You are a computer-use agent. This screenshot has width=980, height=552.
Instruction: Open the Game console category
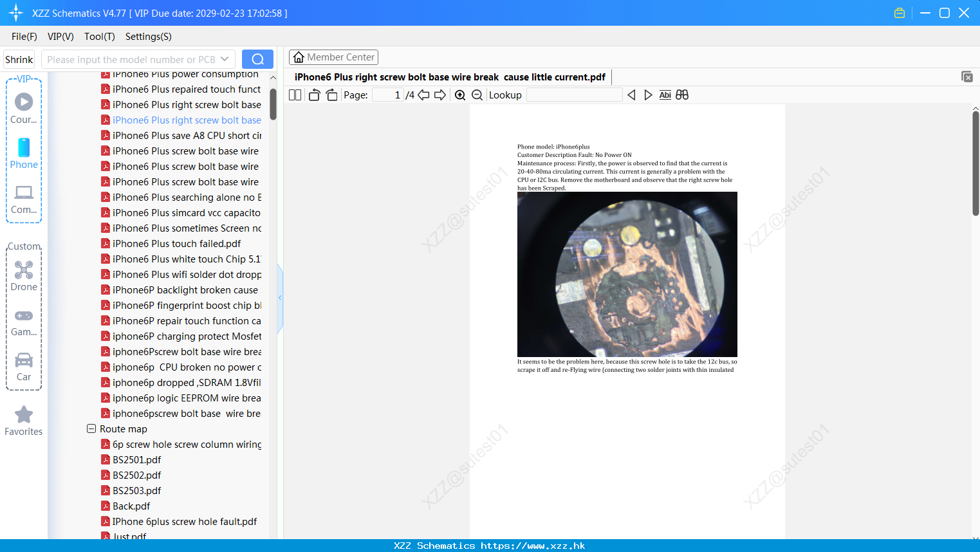[24, 323]
